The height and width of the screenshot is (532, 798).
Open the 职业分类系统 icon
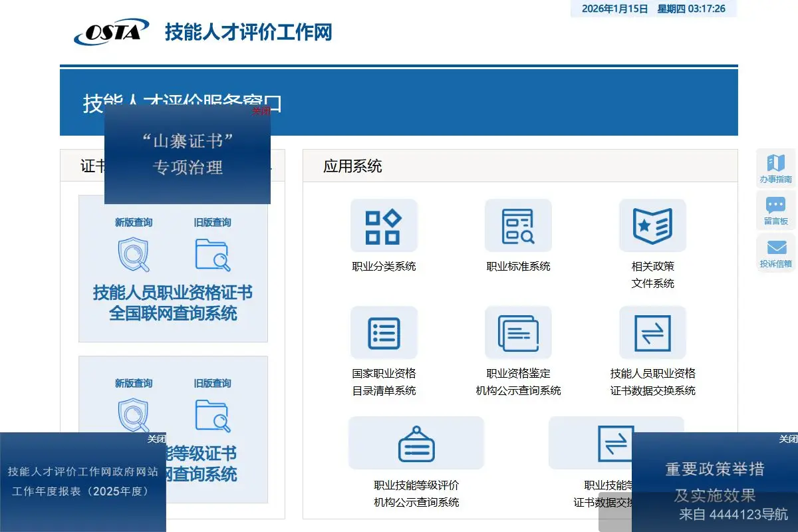pos(384,225)
